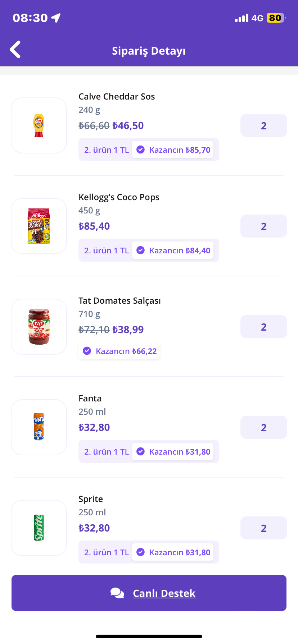The width and height of the screenshot is (298, 644).
Task: Open Canlı Destek live support
Action: tap(149, 593)
